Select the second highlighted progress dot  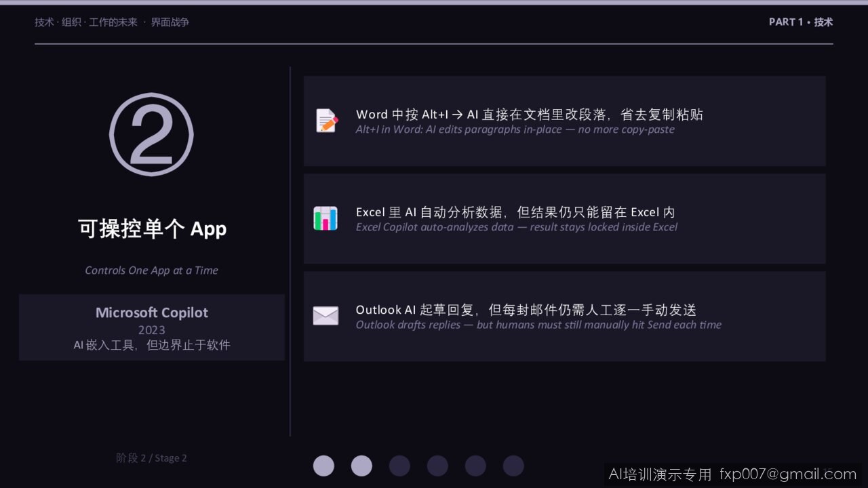point(361,466)
